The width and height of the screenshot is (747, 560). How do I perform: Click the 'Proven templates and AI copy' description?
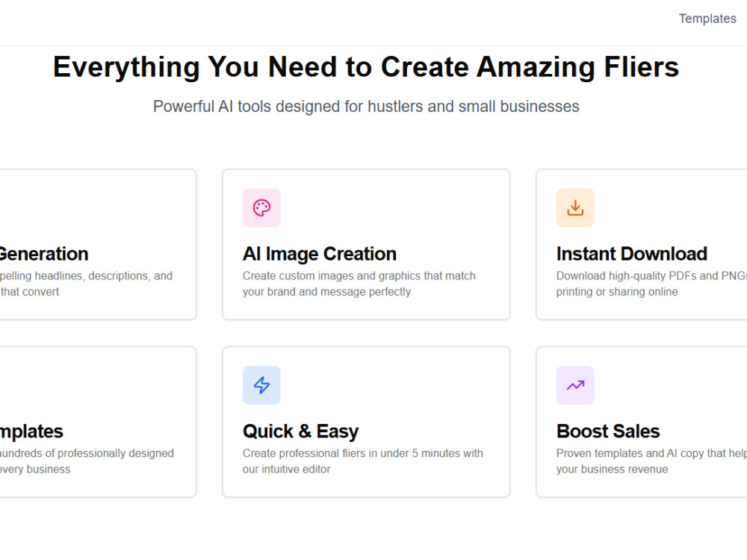tap(651, 461)
